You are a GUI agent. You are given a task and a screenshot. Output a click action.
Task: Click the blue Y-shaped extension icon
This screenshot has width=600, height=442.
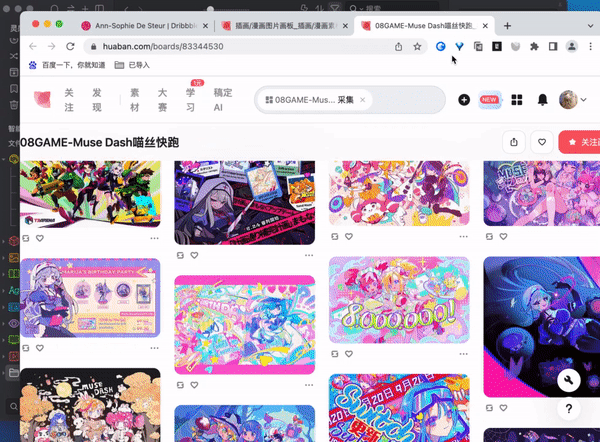tap(459, 47)
